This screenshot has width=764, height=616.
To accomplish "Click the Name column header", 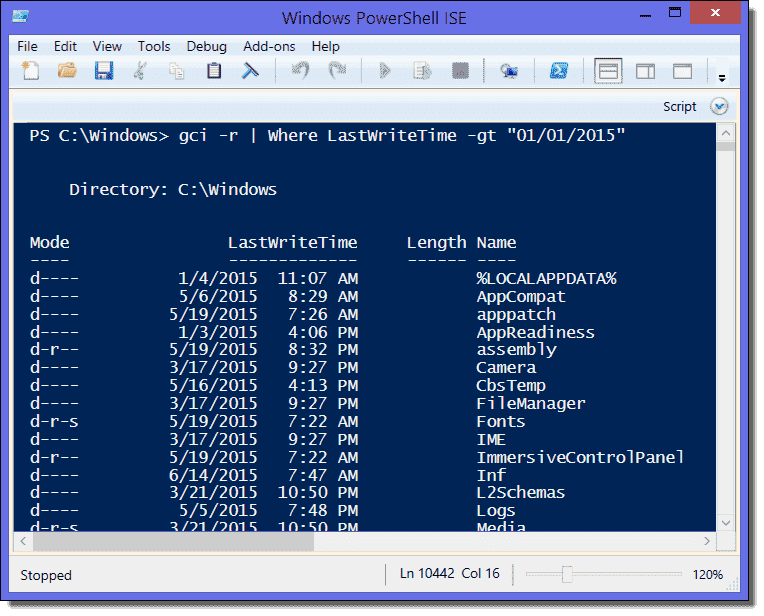I will click(x=496, y=242).
